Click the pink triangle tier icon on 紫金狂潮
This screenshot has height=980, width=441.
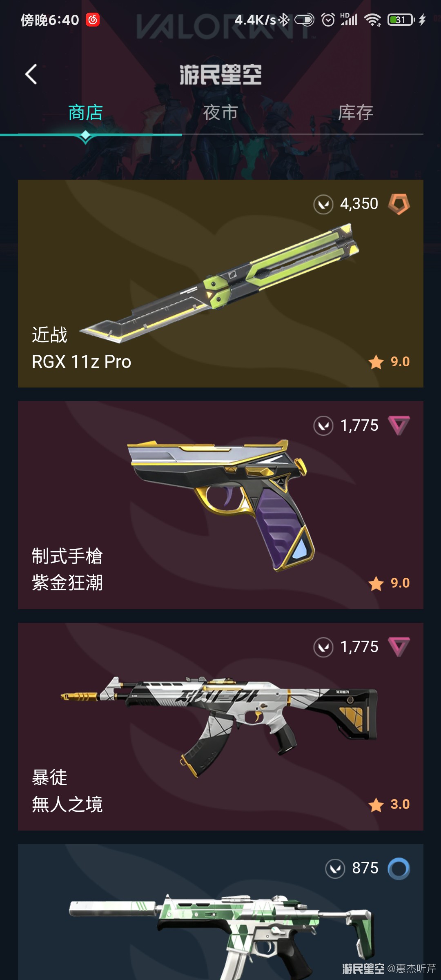[399, 425]
